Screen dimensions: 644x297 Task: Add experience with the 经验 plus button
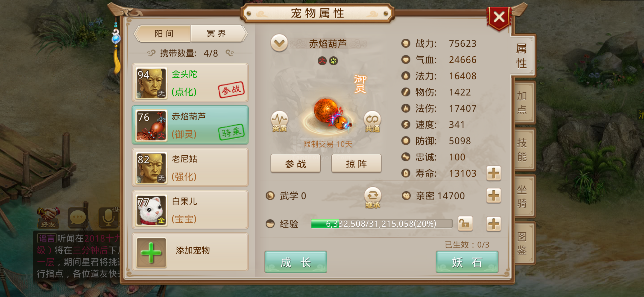(x=494, y=224)
